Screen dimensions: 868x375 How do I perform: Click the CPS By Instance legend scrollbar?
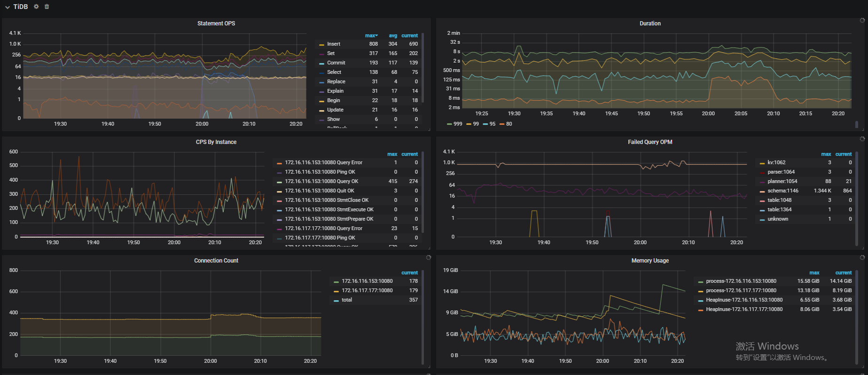(x=423, y=193)
